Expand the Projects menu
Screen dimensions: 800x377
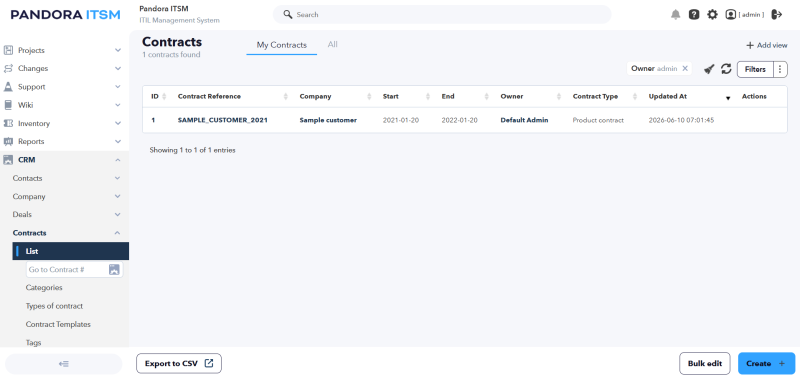click(x=118, y=50)
